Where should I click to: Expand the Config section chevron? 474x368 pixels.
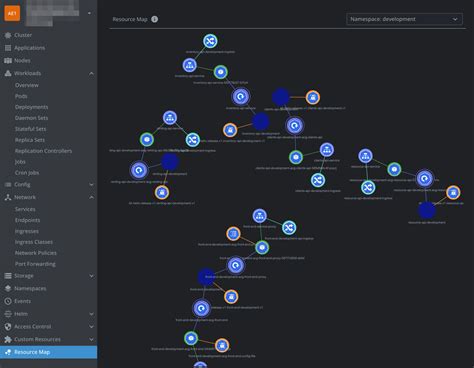(x=91, y=185)
